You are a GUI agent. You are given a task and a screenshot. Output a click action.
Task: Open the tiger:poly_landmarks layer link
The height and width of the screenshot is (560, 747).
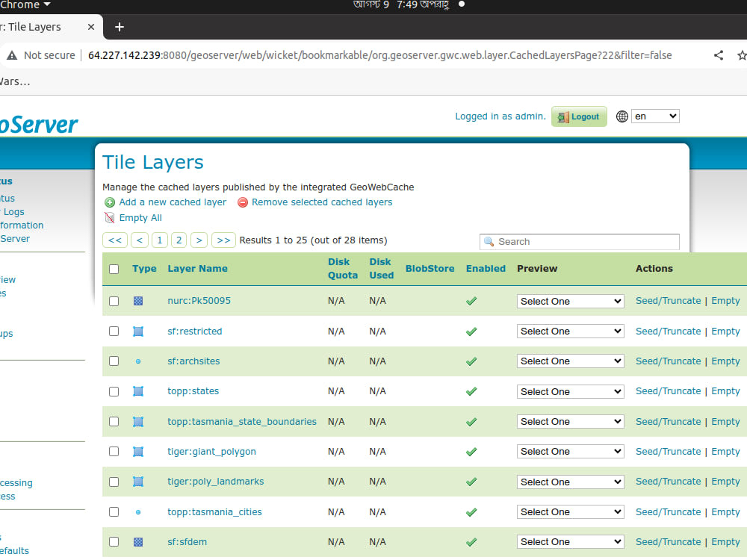pyautogui.click(x=215, y=482)
